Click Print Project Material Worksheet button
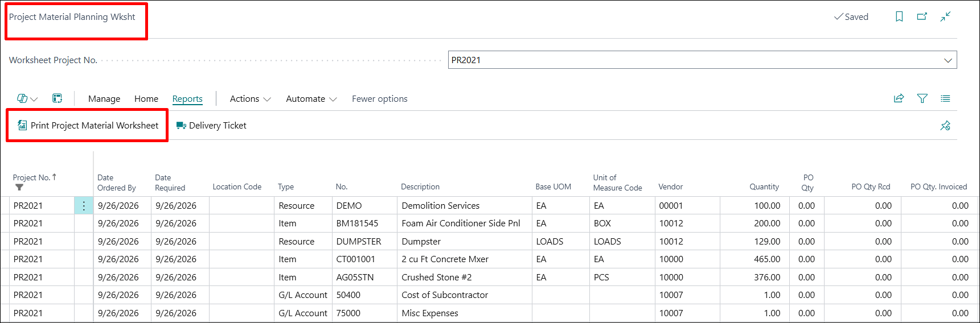Screen dimensions: 980x323 click(88, 125)
